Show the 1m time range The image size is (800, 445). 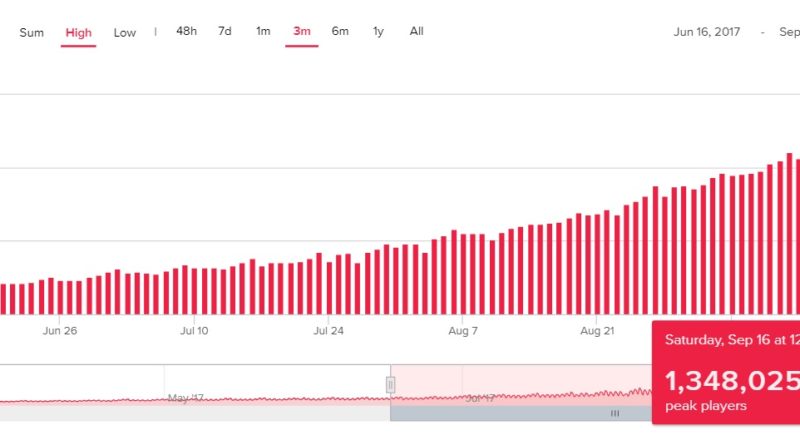[263, 31]
